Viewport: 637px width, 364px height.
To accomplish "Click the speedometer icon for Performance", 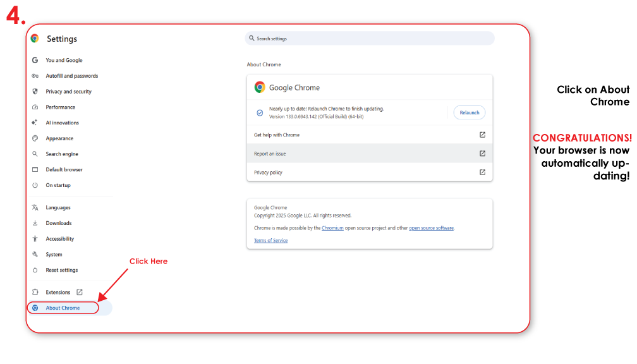I will click(35, 107).
